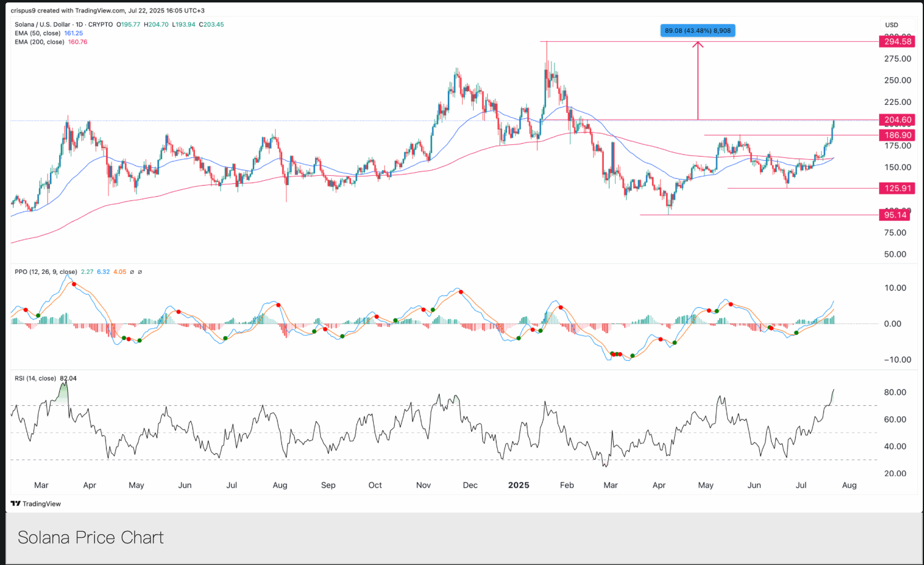Screen dimensions: 924x565
Task: Click the 10.00 level on PPO scale
Action: point(894,288)
